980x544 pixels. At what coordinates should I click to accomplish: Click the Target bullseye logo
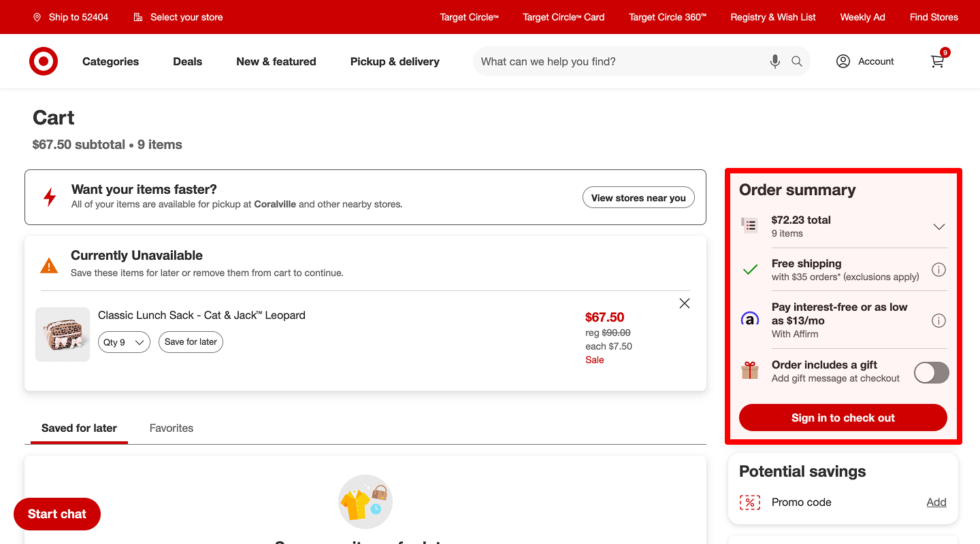tap(44, 61)
